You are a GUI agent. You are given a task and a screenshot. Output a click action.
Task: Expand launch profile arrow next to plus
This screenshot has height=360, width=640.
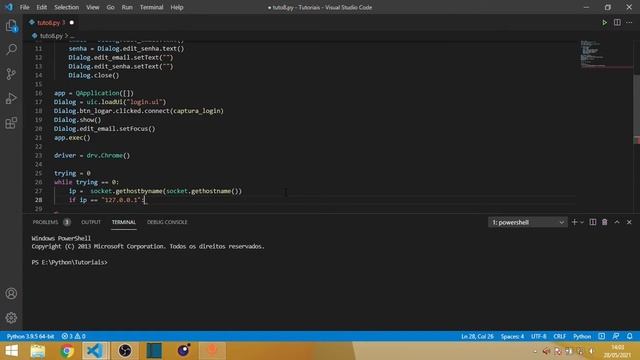tap(582, 222)
